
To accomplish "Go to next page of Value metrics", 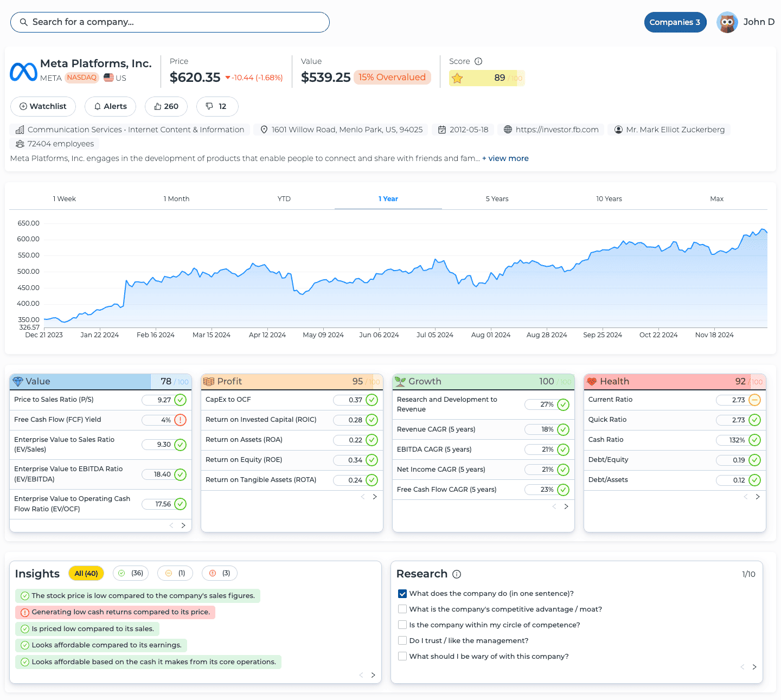I will click(x=183, y=525).
